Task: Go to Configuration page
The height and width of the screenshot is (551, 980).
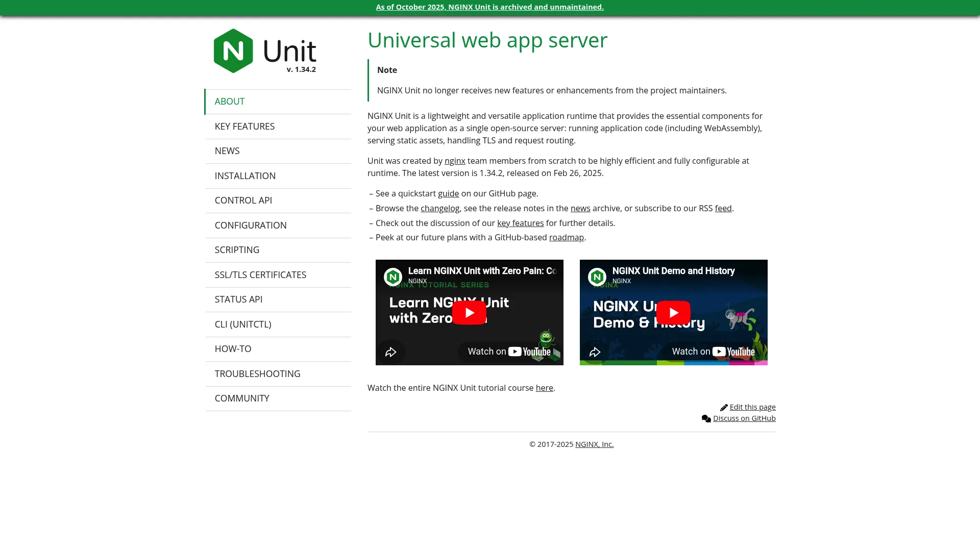Action: tap(278, 226)
